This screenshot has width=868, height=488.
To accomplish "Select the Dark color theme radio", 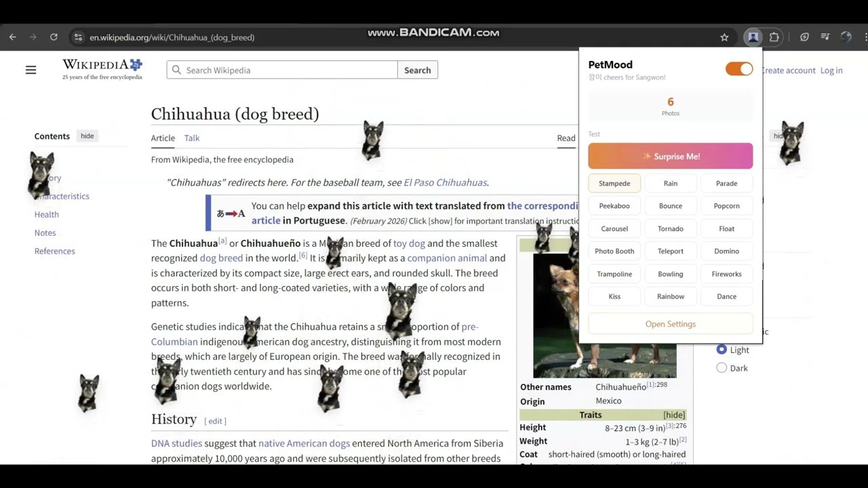I will coord(722,368).
